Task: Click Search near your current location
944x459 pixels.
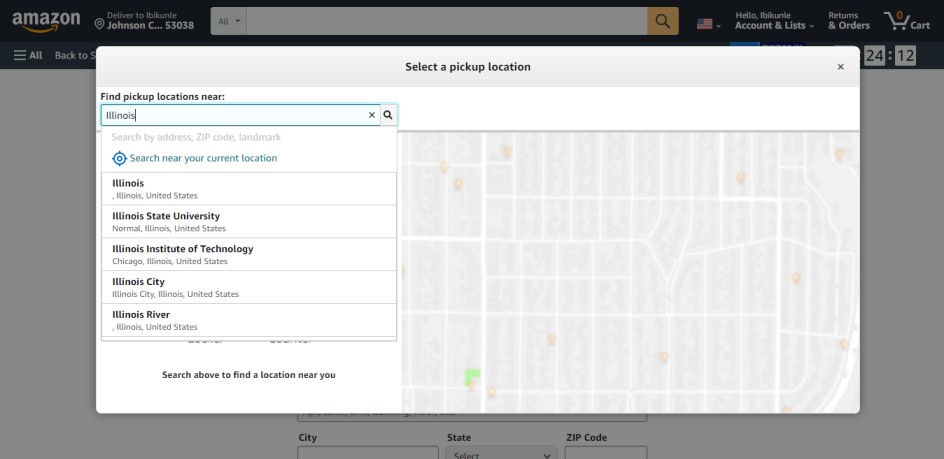Action: tap(203, 158)
